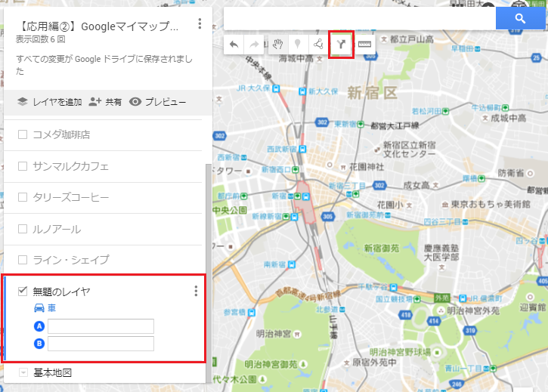The height and width of the screenshot is (392, 548).
Task: Click the layer panel vertical scrollbar
Action: (x=209, y=273)
